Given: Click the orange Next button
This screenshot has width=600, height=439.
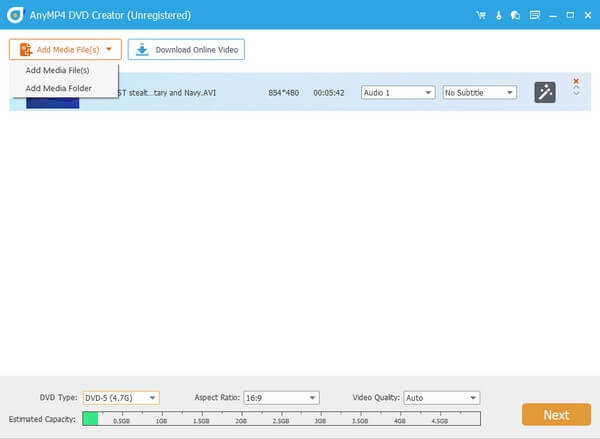Looking at the screenshot, I should pyautogui.click(x=556, y=415).
